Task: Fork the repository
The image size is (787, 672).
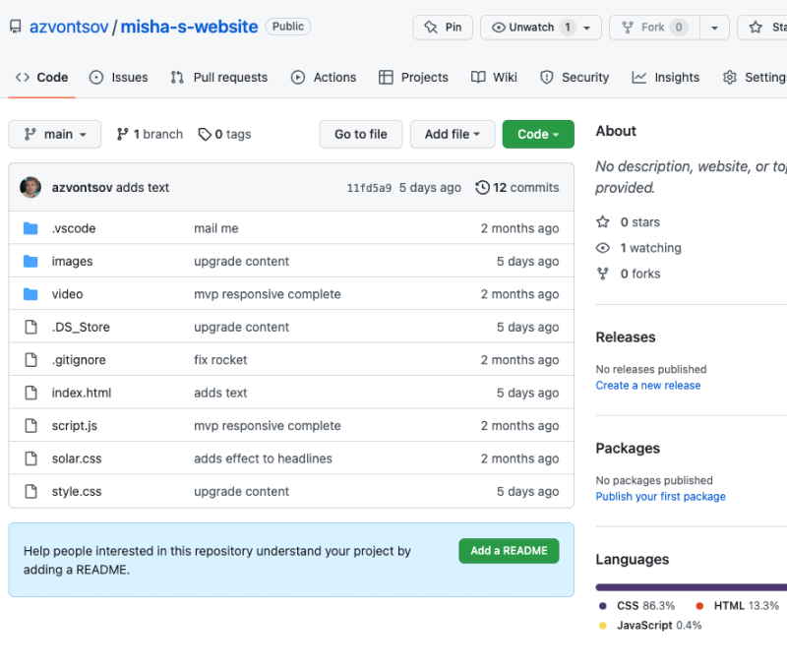Action: [654, 28]
